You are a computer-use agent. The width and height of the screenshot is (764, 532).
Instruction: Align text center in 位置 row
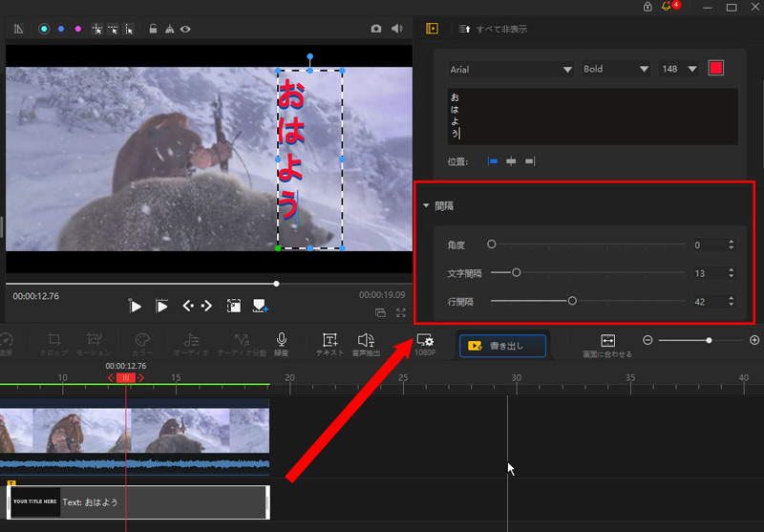[x=511, y=161]
